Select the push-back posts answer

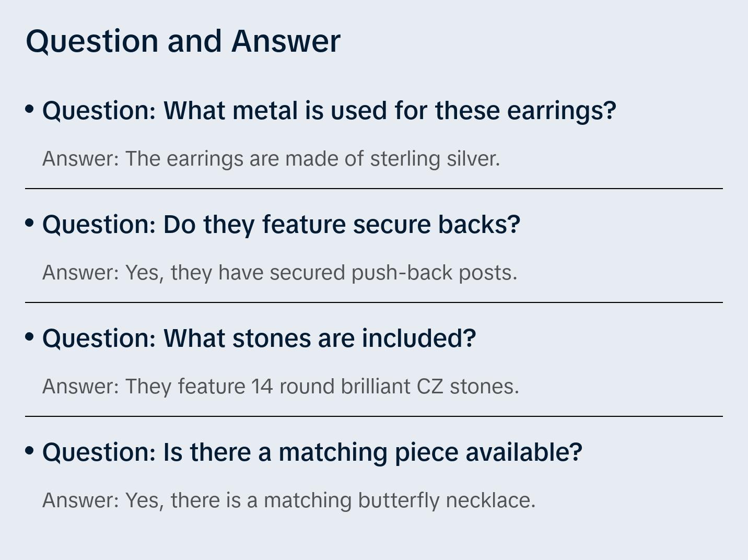pos(279,273)
